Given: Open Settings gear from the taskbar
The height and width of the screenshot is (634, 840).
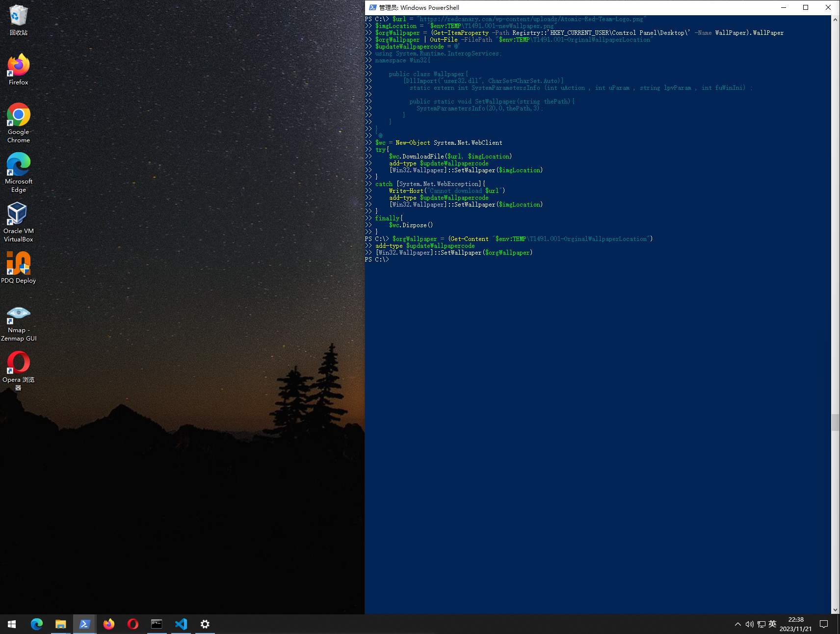Looking at the screenshot, I should click(x=205, y=624).
